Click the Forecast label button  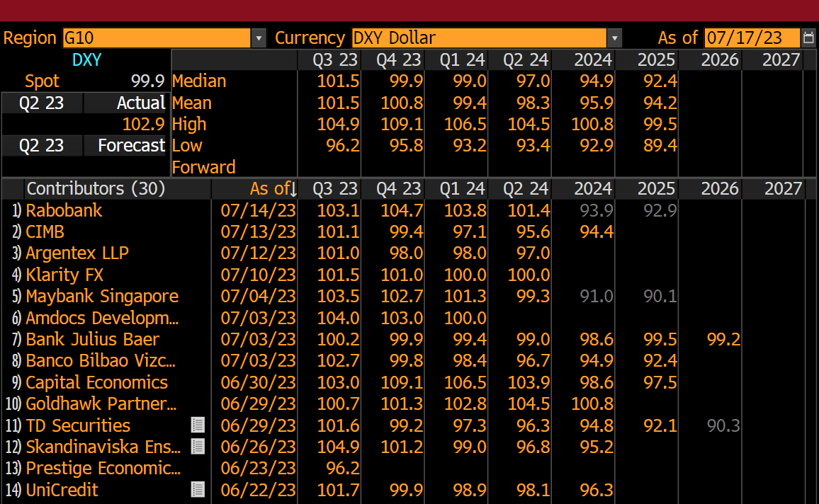[x=125, y=146]
